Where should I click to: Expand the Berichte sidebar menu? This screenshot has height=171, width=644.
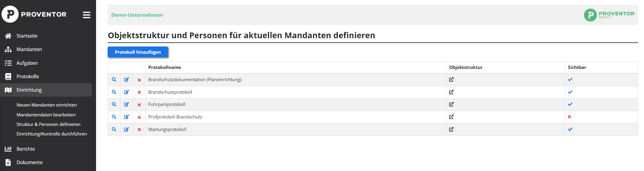click(x=46, y=149)
